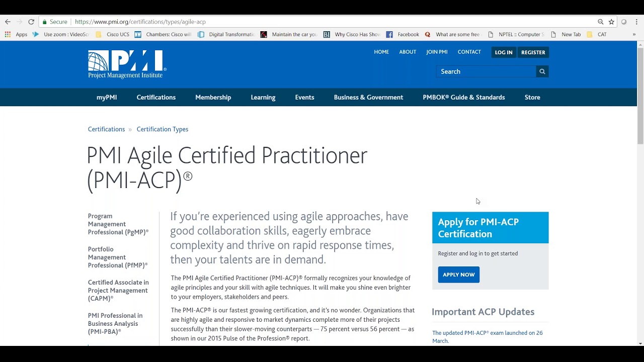Click the PMI logo
The image size is (644, 362).
(x=127, y=64)
